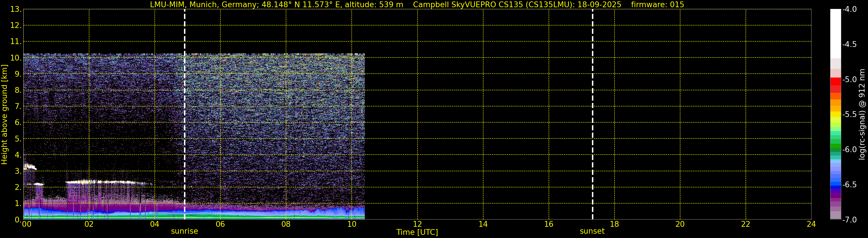
Task: Click time axis tick '18'
Action: click(615, 224)
